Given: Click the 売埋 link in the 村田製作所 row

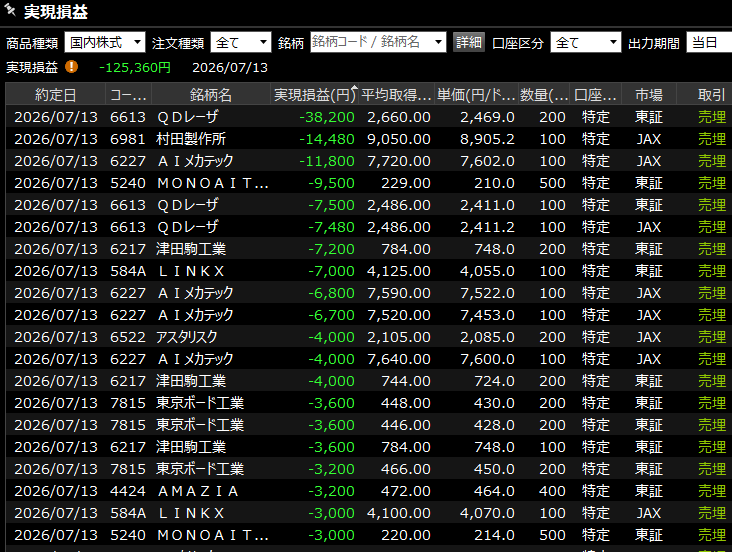Looking at the screenshot, I should pos(712,139).
